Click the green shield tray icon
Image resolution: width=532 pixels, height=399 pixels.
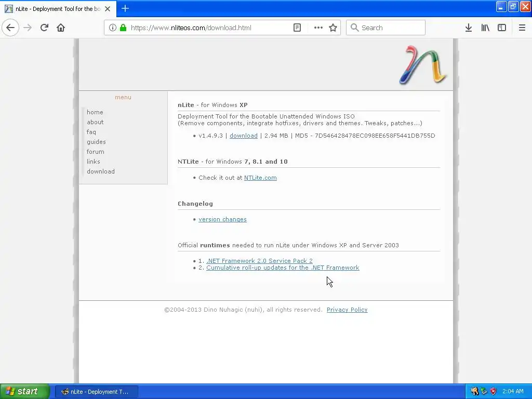tap(484, 392)
